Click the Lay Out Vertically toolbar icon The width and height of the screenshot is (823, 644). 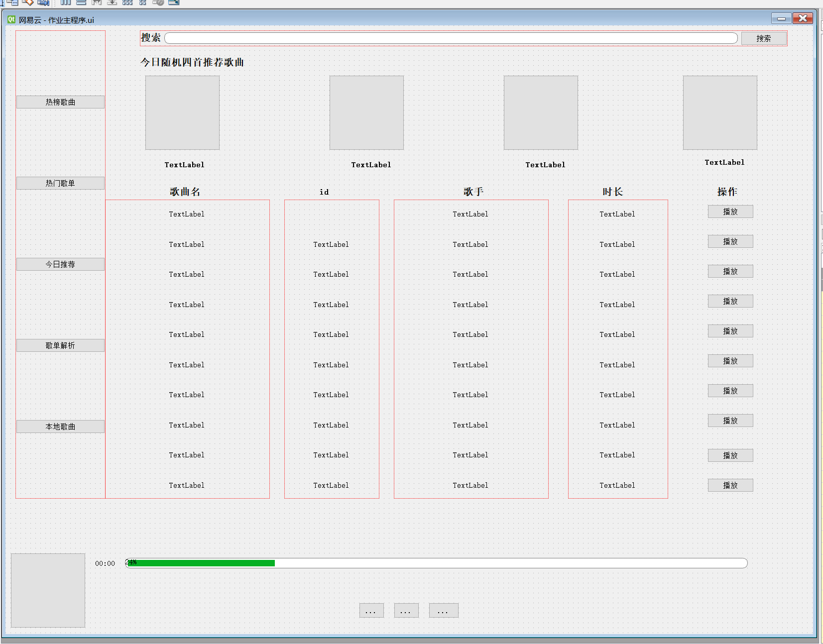[81, 3]
